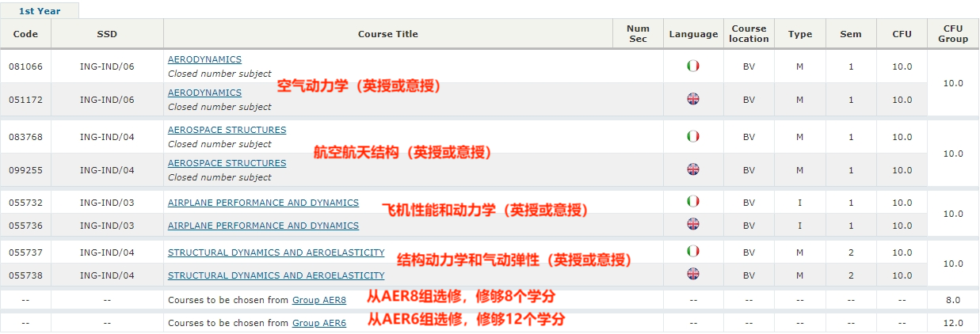Screen dimensions: 980x334
Task: Click code cell 055737
Action: coord(25,252)
